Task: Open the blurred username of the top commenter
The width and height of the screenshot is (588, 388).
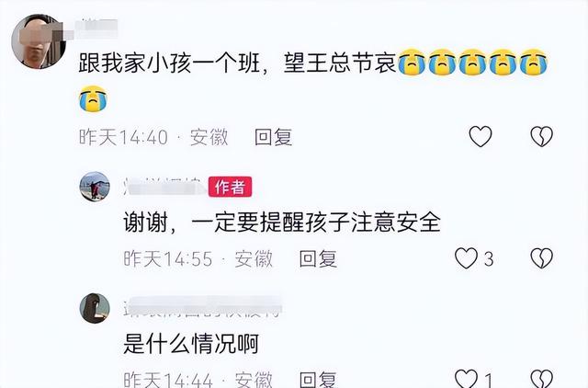Action: tap(96, 29)
